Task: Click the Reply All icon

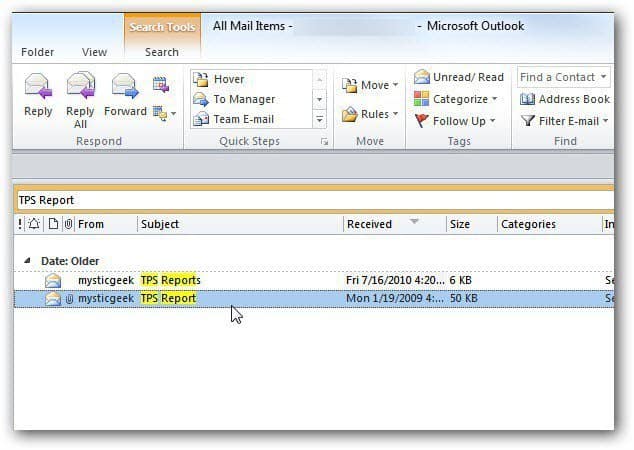Action: click(x=80, y=85)
